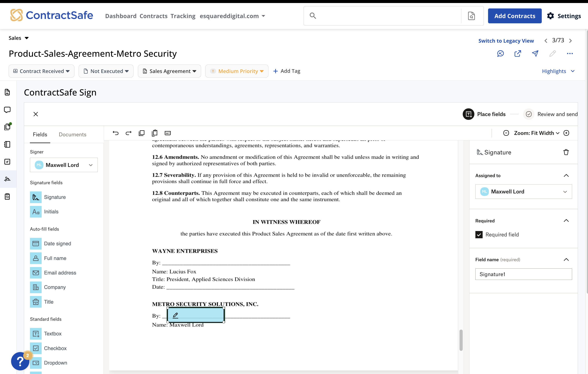Open the tasks checkbox sidebar icon

pos(7,162)
